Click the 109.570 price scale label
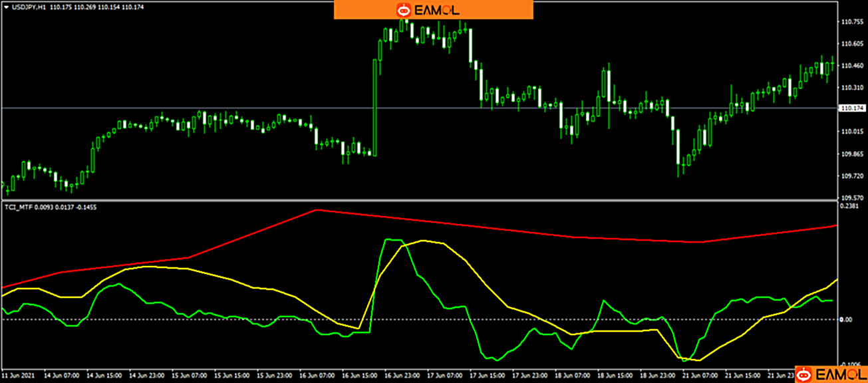This screenshot has width=868, height=383. point(851,197)
